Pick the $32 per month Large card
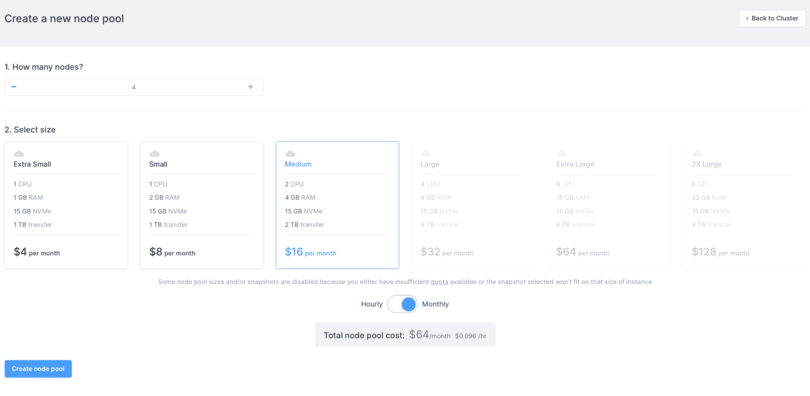810x396 pixels. click(473, 205)
